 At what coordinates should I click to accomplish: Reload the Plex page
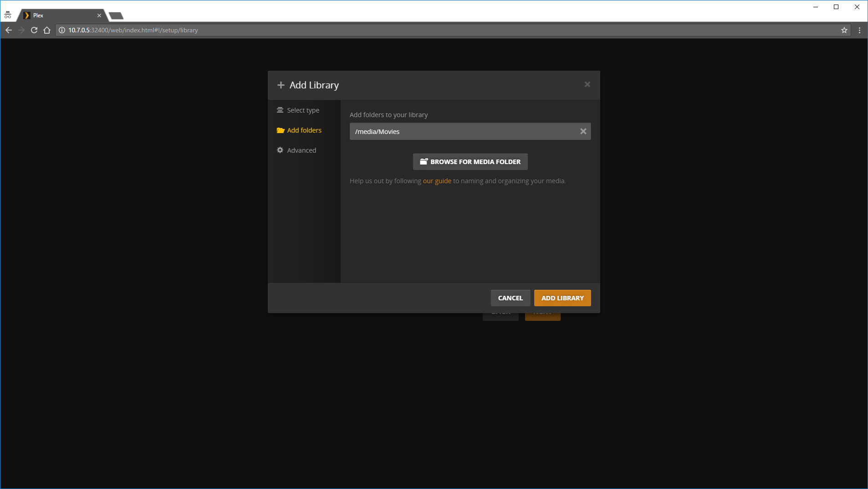34,30
